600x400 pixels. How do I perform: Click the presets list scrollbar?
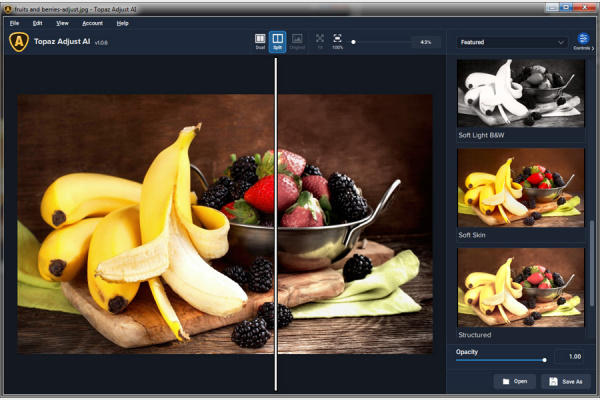coord(592,263)
